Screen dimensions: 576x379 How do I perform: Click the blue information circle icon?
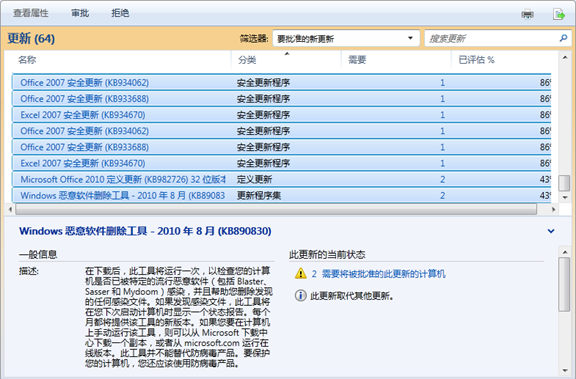[x=300, y=296]
